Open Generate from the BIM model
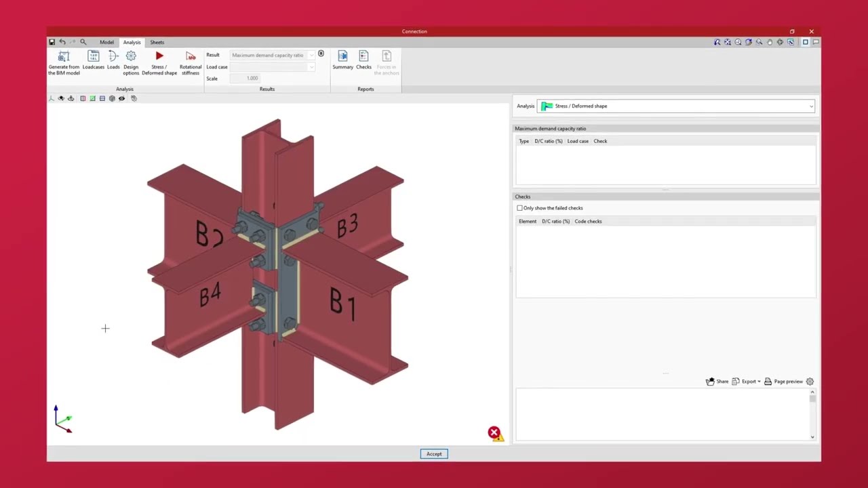868x488 pixels. point(64,62)
